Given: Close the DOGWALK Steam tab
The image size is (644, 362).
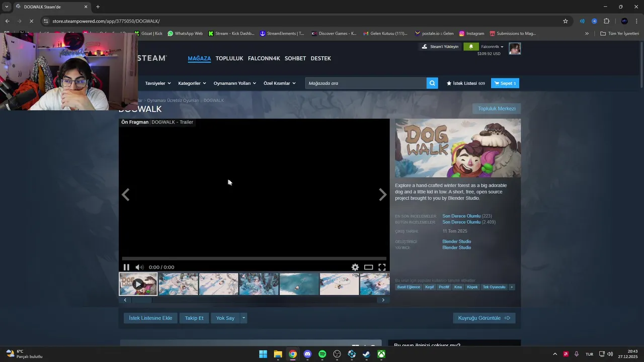Looking at the screenshot, I should tap(86, 7).
